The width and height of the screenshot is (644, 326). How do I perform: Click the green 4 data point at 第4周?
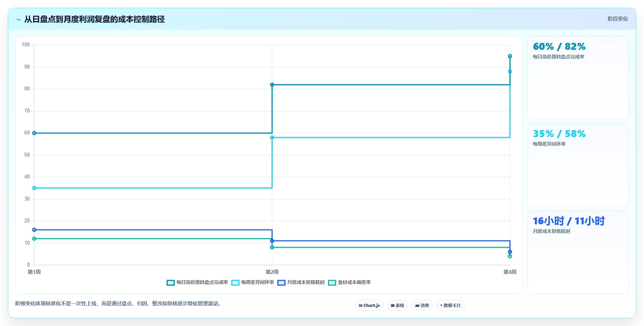pyautogui.click(x=510, y=256)
